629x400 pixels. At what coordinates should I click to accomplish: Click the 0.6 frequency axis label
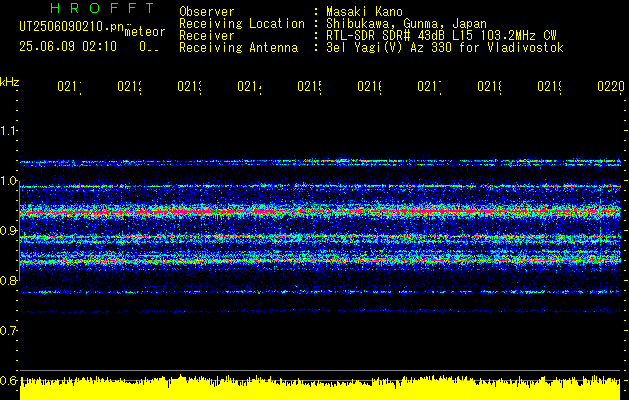click(8, 380)
